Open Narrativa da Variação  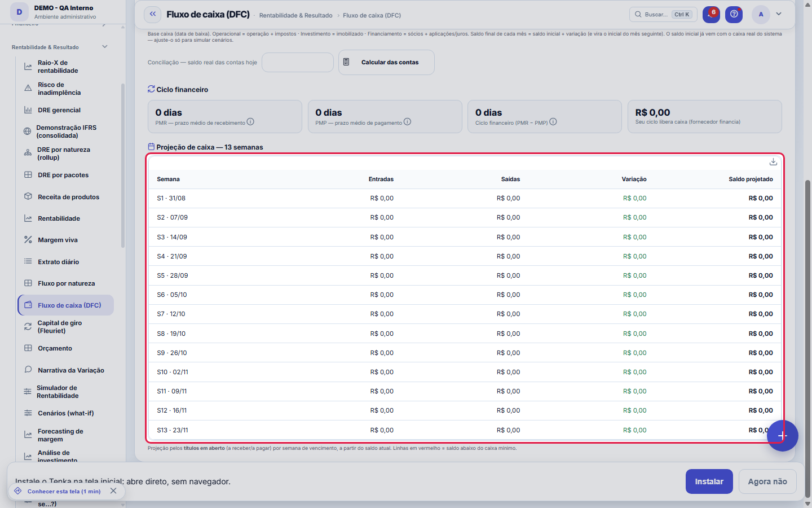pos(65,370)
